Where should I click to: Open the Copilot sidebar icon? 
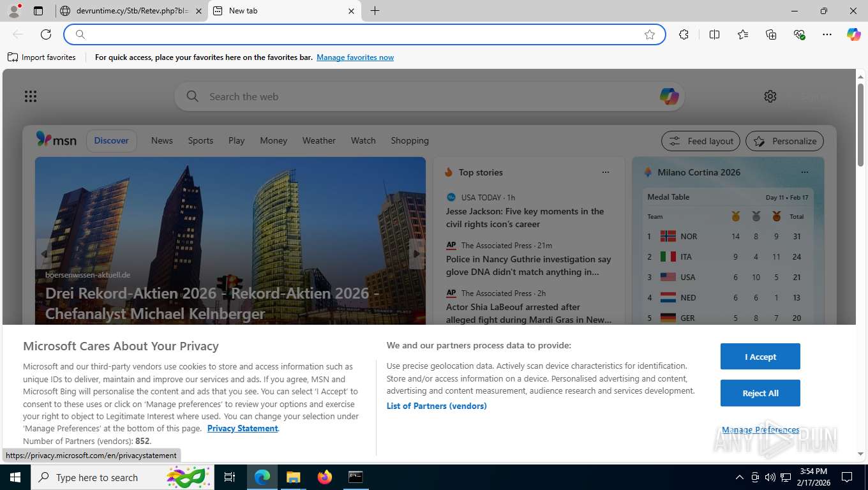(854, 34)
